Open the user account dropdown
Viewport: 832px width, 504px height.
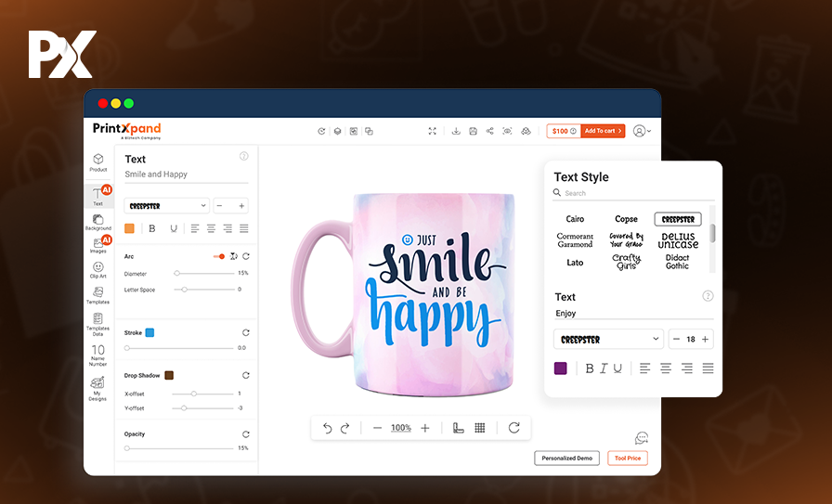point(642,132)
